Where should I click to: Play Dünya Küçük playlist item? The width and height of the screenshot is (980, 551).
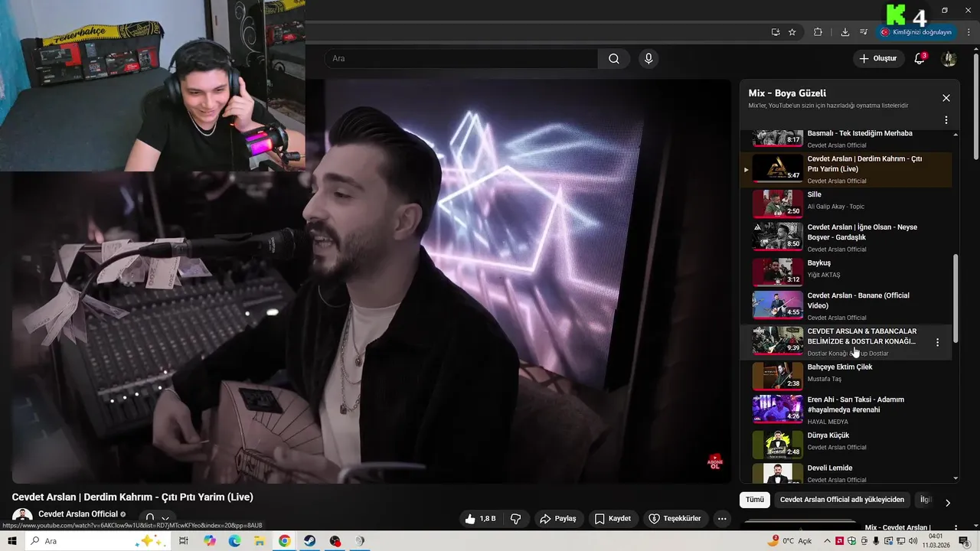[x=846, y=443]
